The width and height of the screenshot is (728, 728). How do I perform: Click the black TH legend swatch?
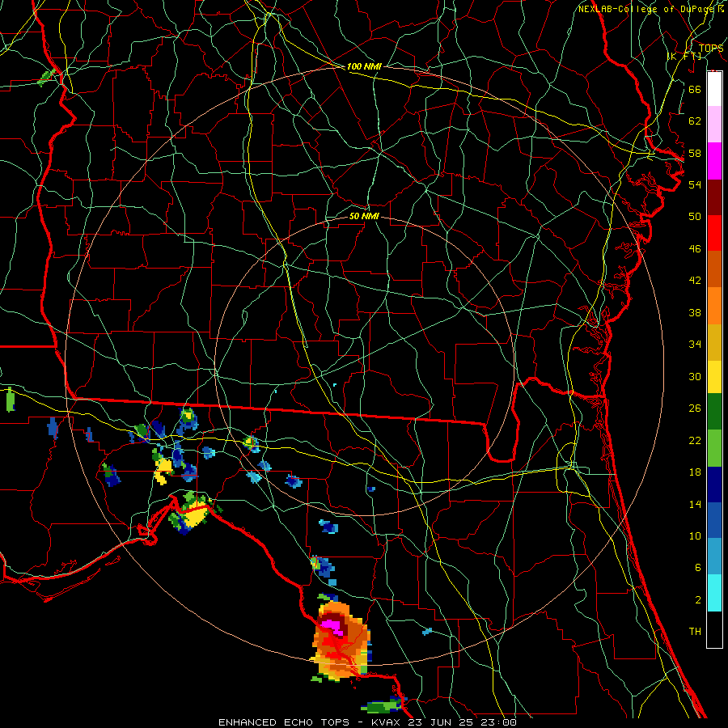coord(714,629)
